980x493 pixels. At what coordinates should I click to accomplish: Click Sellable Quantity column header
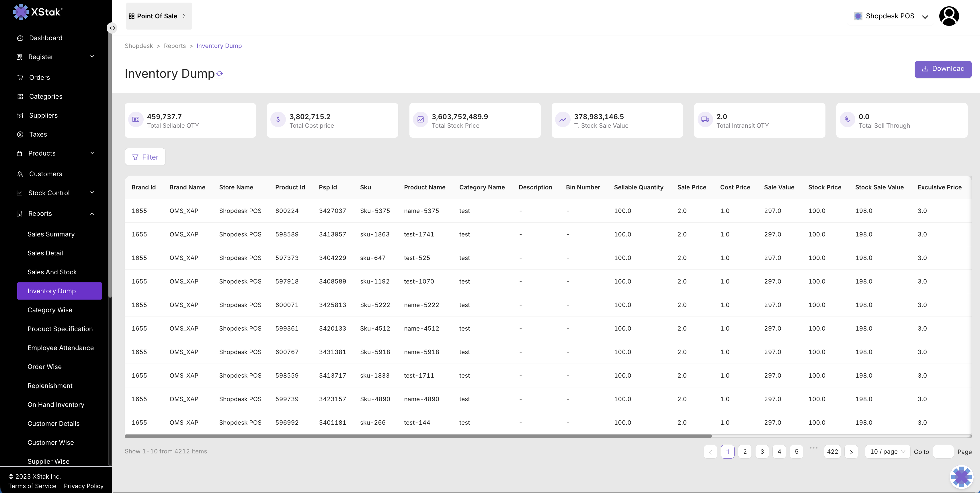click(x=638, y=187)
